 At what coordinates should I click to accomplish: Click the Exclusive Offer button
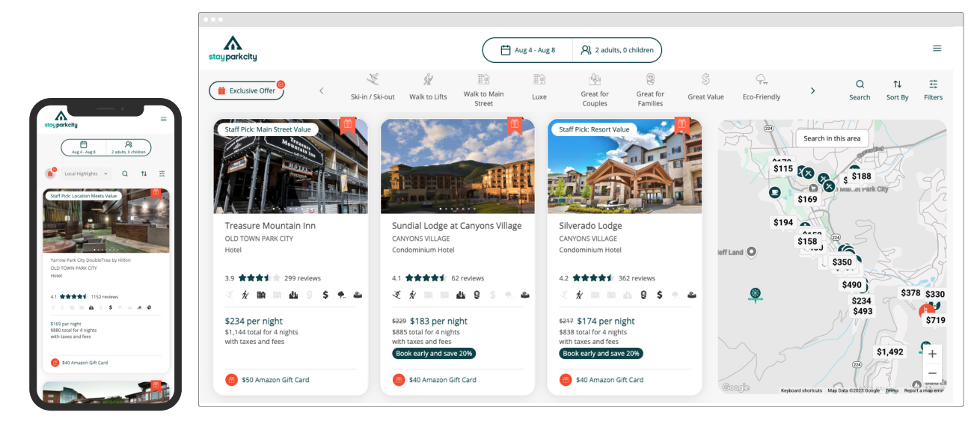point(246,90)
